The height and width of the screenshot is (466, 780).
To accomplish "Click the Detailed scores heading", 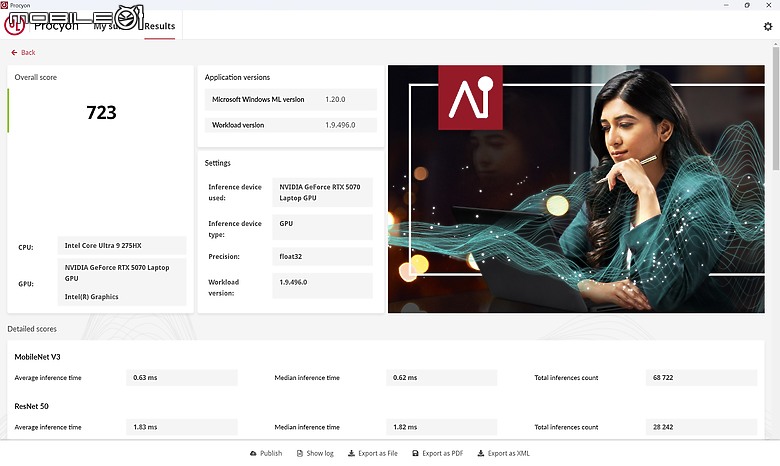I will tap(32, 329).
